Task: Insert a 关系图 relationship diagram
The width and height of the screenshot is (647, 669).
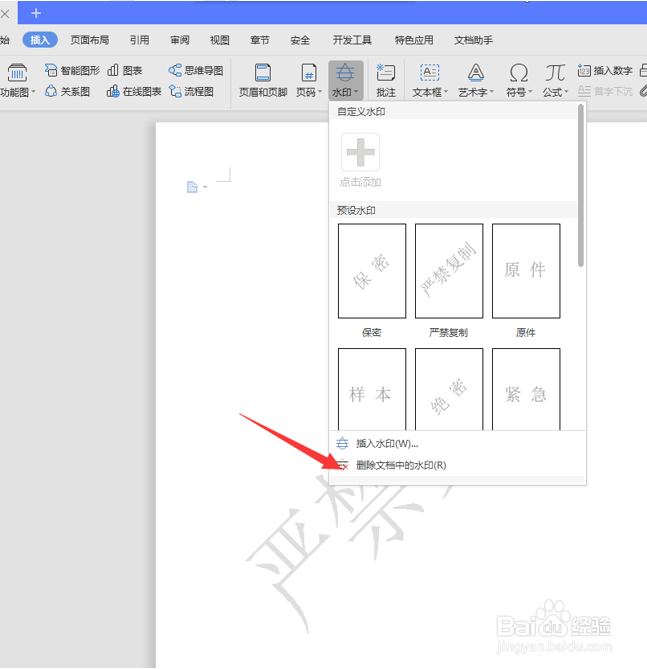Action: 67,91
